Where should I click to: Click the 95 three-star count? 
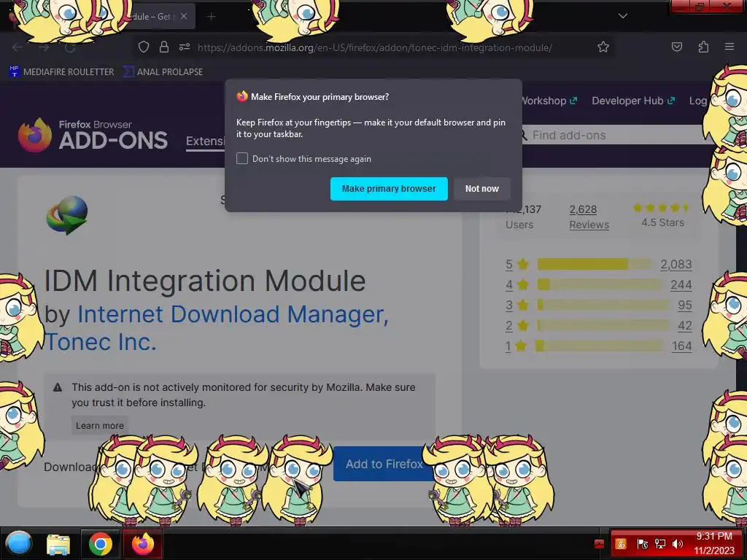click(684, 305)
